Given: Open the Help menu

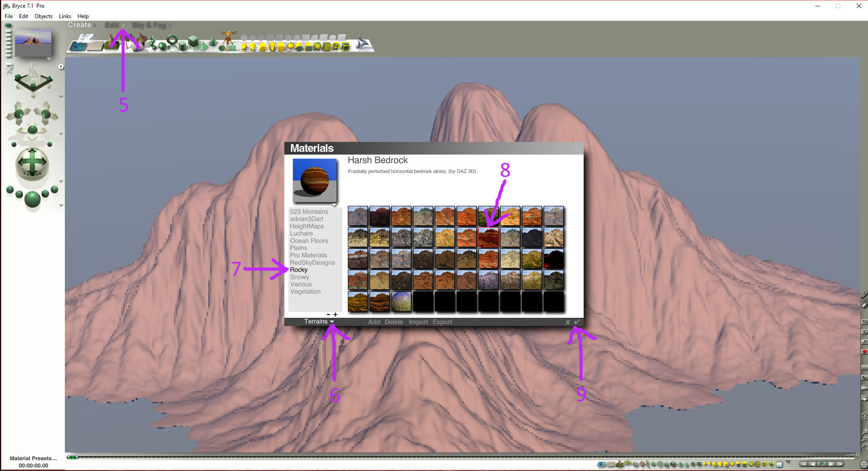Looking at the screenshot, I should pyautogui.click(x=83, y=16).
